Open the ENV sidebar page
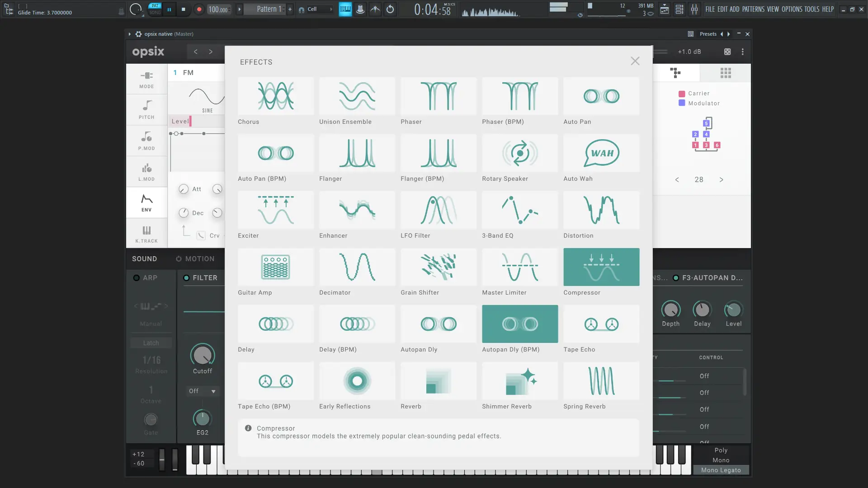Image resolution: width=868 pixels, height=488 pixels. click(x=146, y=202)
